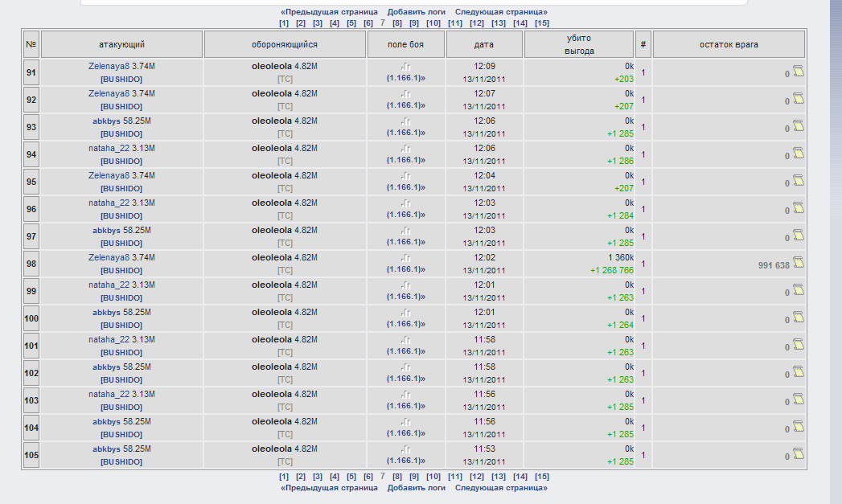The height and width of the screenshot is (504, 842).
Task: Open the report note icon in row 105
Action: tap(798, 454)
